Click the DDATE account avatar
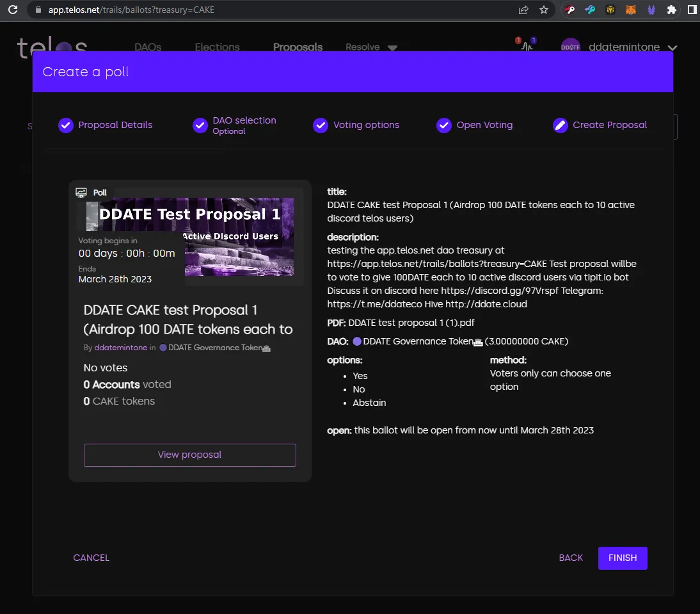 [571, 45]
